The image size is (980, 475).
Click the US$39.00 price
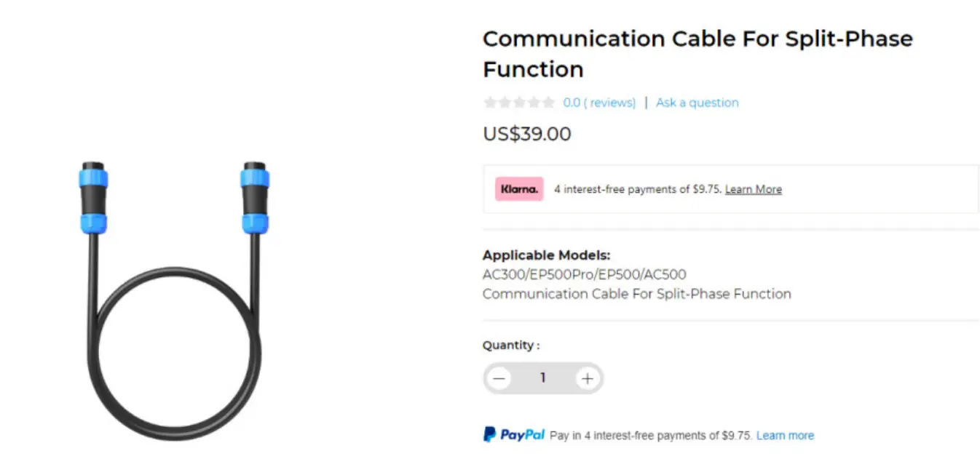tap(527, 135)
